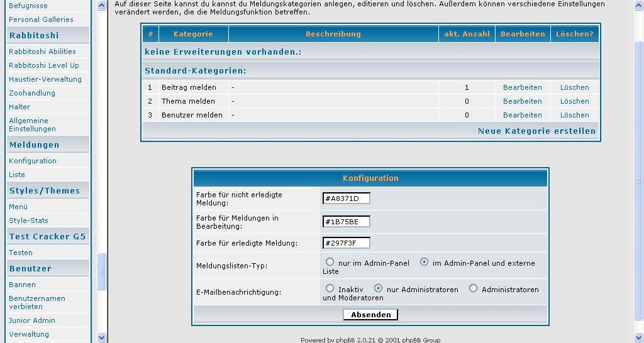
Task: Click color field for resolved reports
Action: click(x=346, y=243)
